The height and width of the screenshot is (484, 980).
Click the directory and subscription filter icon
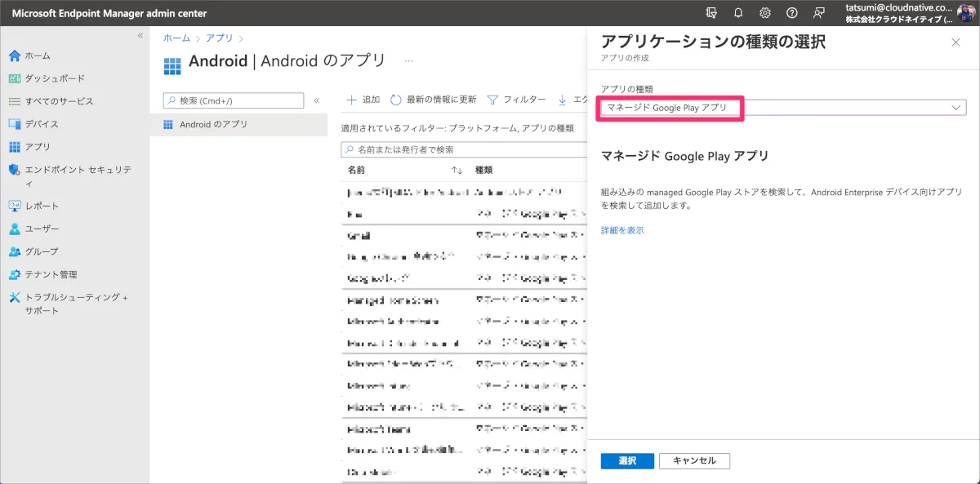(711, 13)
